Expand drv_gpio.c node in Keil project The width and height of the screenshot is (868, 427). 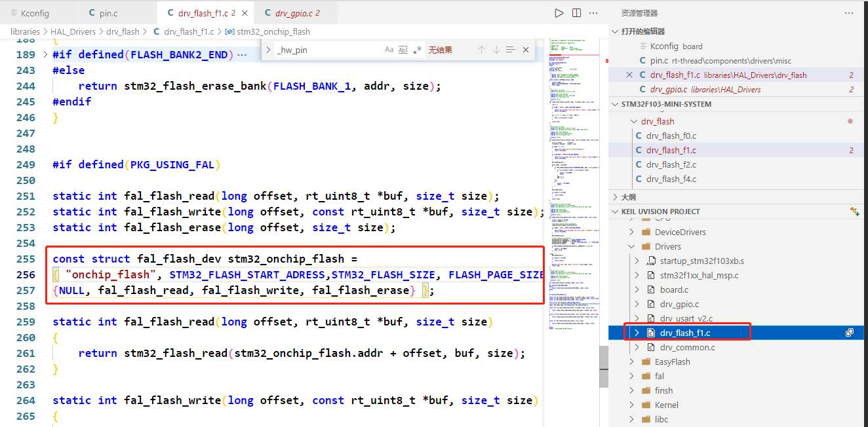637,304
